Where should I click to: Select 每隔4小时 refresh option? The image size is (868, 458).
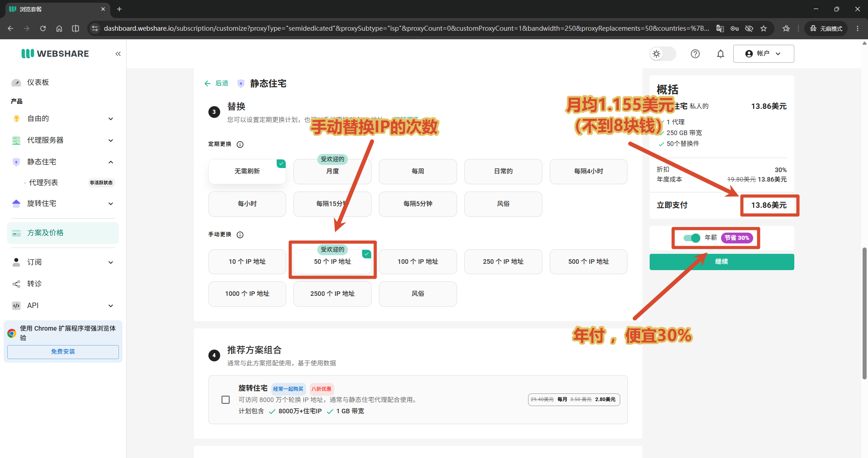coord(589,172)
